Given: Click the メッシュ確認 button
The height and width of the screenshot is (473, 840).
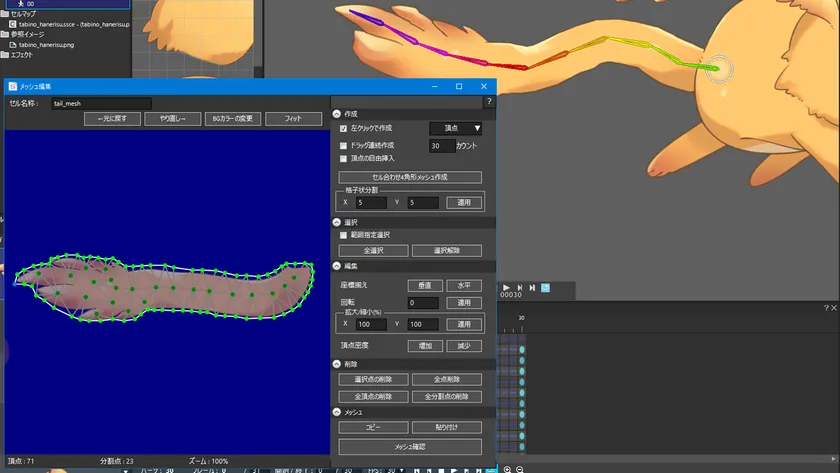Looking at the screenshot, I should [x=410, y=446].
